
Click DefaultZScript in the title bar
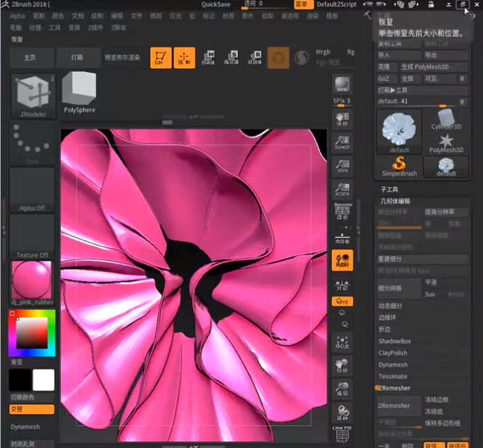click(336, 4)
